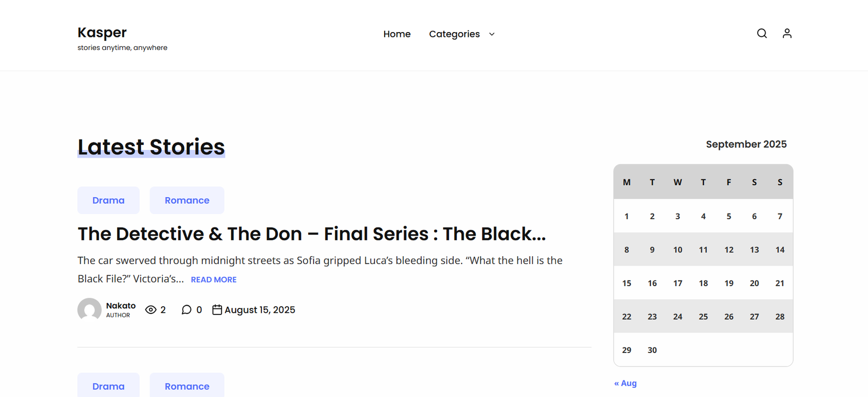This screenshot has width=868, height=397.
Task: Go to previous month Aug
Action: coord(626,383)
